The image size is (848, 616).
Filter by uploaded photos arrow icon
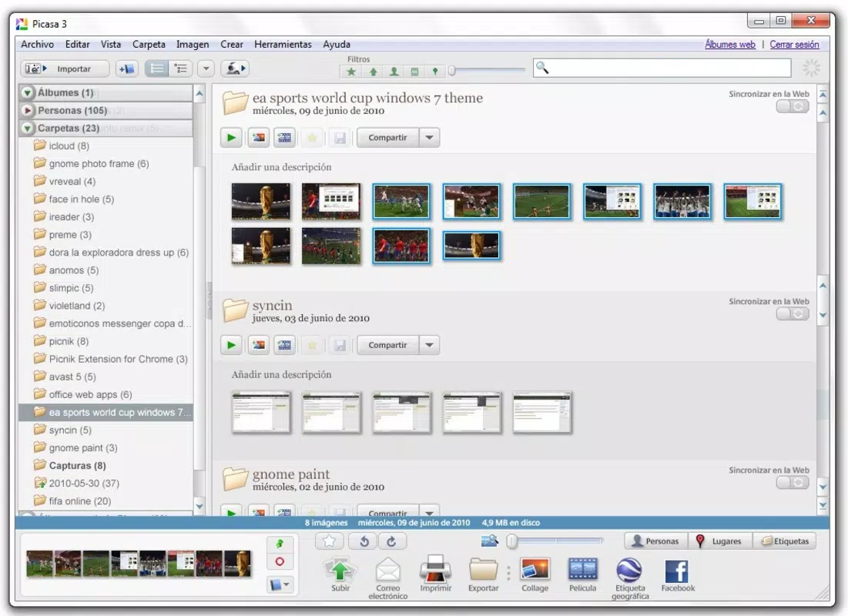pos(373,72)
